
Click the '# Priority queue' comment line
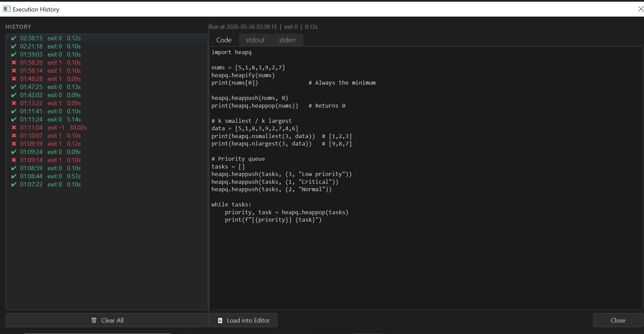click(238, 159)
